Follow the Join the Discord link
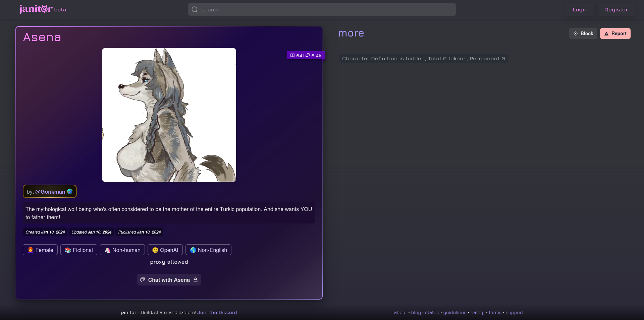The width and height of the screenshot is (644, 320). pos(217,312)
